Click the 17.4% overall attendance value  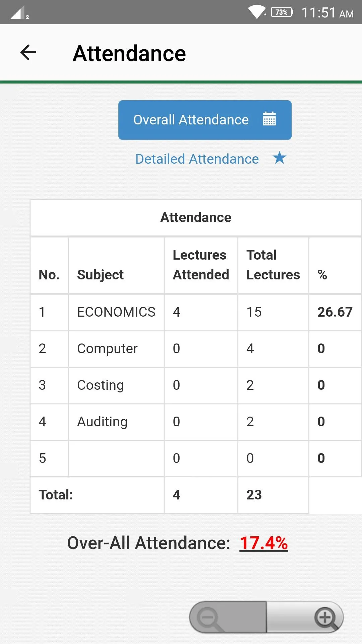pyautogui.click(x=264, y=543)
